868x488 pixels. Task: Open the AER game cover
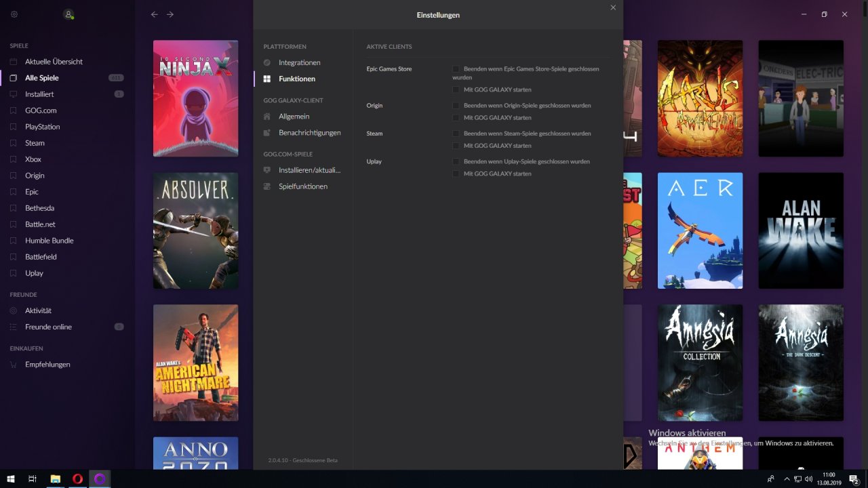700,230
